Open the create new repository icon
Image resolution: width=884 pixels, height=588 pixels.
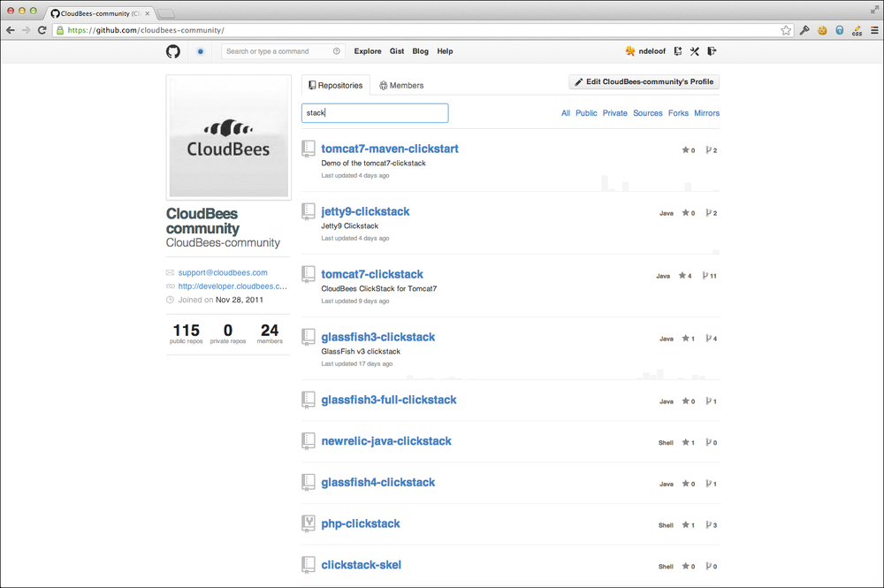coord(677,51)
